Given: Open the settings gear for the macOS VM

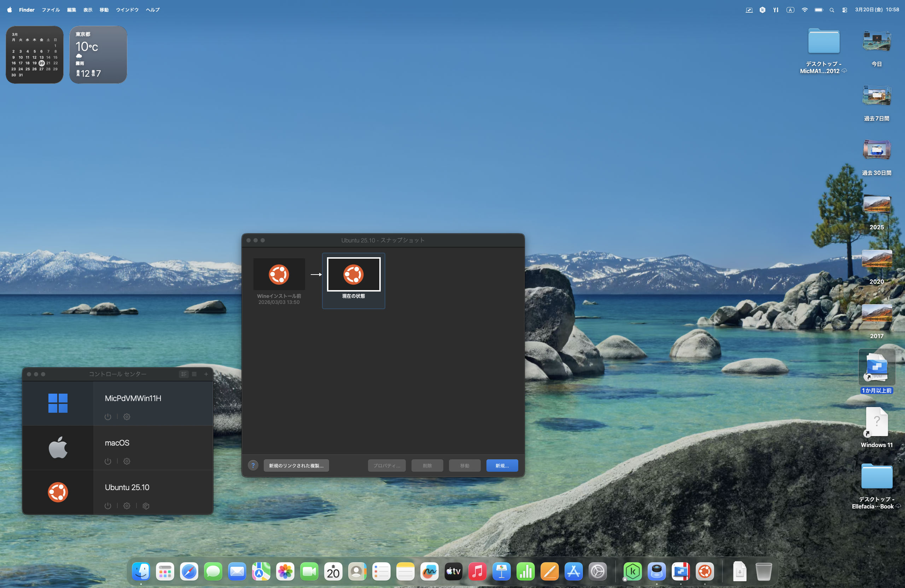Looking at the screenshot, I should pos(127,461).
